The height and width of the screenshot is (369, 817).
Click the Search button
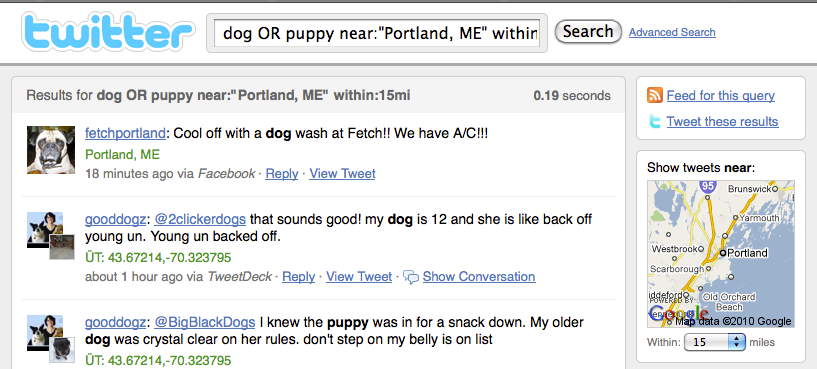pyautogui.click(x=588, y=32)
